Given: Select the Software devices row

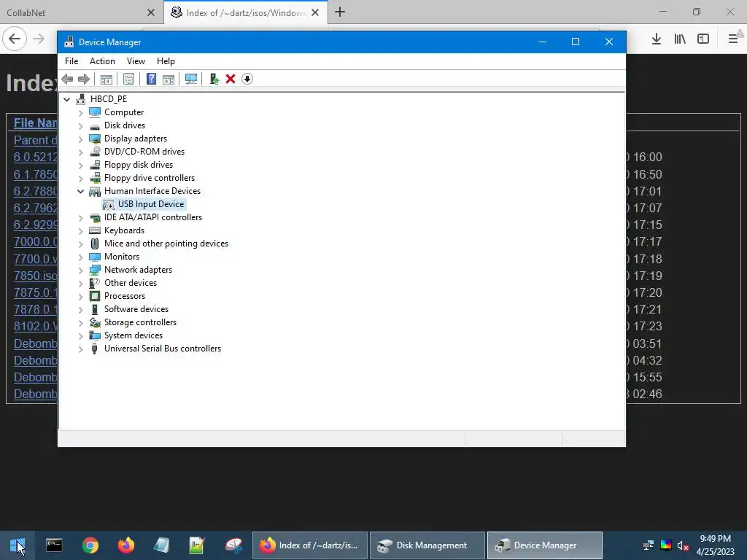Looking at the screenshot, I should click(136, 309).
